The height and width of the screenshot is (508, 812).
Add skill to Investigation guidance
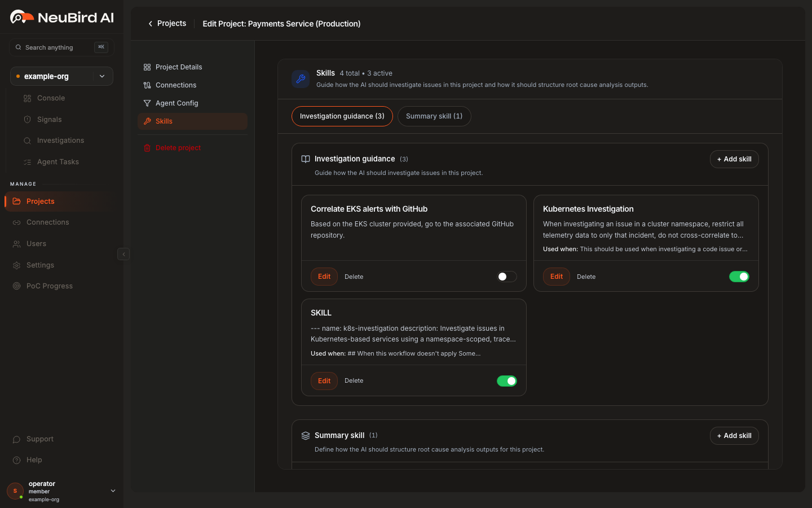tap(734, 159)
